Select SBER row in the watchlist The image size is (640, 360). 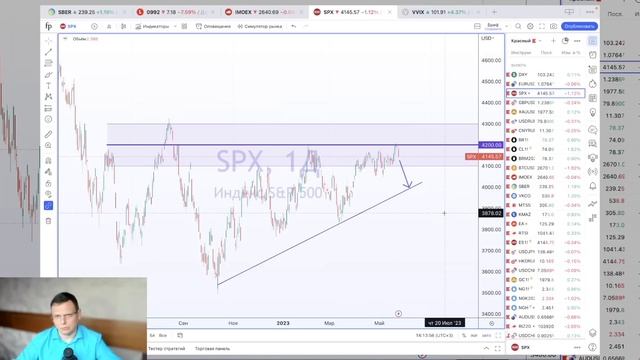545,187
